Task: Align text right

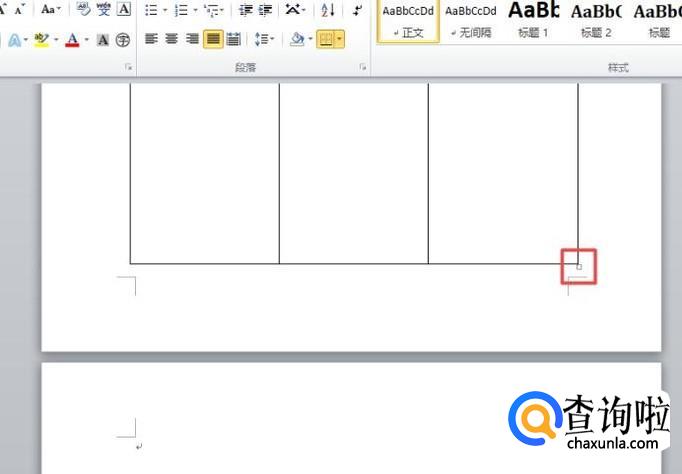Action: pos(192,39)
